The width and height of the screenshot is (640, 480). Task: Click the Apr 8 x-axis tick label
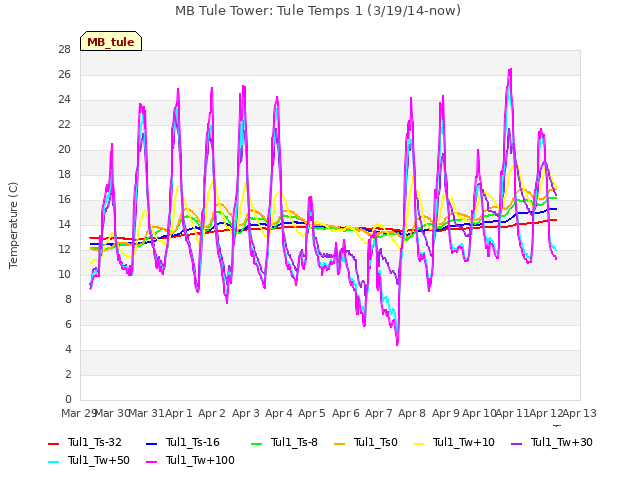pyautogui.click(x=412, y=413)
